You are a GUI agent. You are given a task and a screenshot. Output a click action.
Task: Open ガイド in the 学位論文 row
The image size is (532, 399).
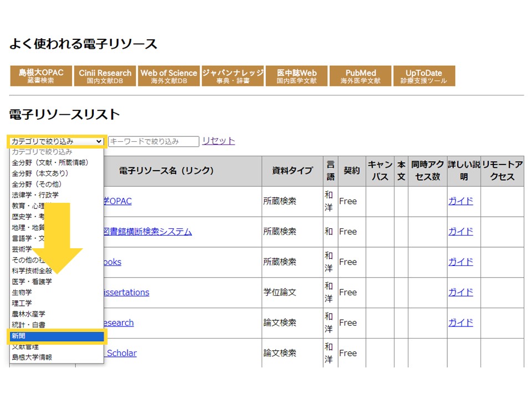(461, 293)
